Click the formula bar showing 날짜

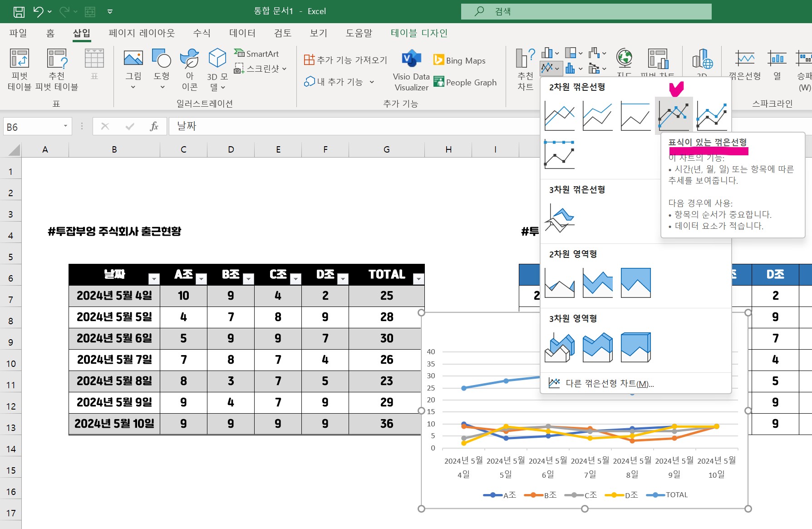pyautogui.click(x=354, y=126)
